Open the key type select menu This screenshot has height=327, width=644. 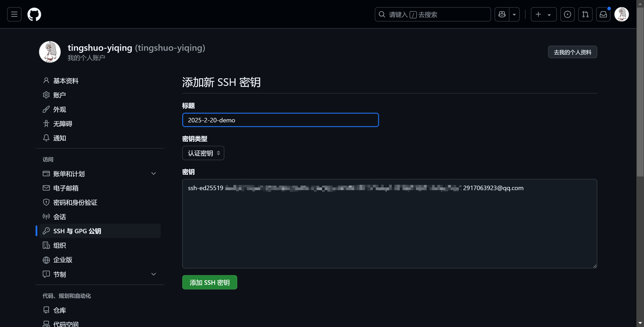203,153
